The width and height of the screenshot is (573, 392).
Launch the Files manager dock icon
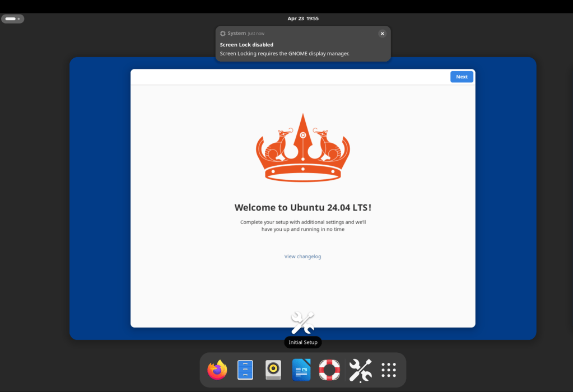(x=245, y=370)
